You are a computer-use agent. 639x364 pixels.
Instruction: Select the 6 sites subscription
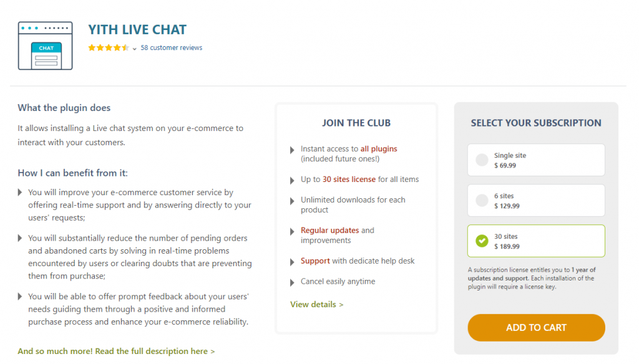tap(482, 201)
